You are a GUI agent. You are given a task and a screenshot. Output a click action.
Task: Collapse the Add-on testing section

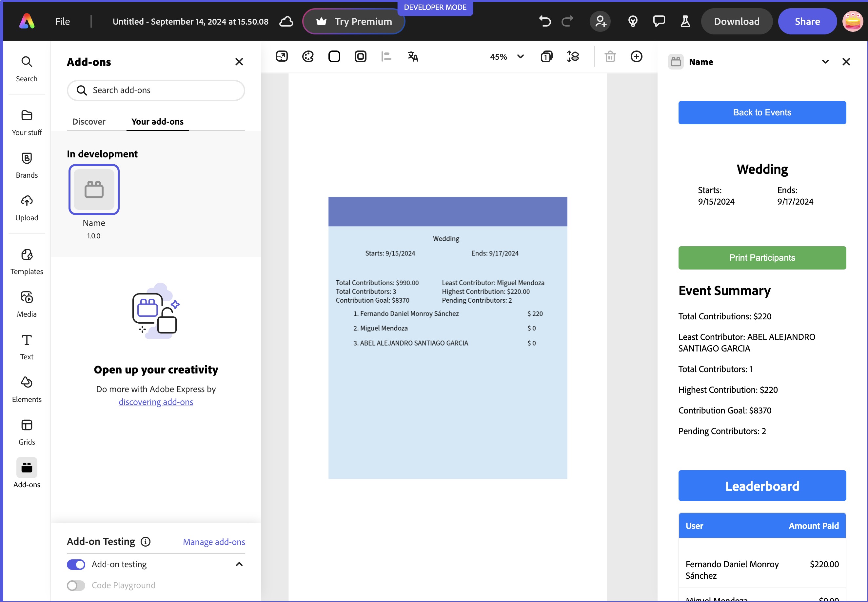point(239,564)
